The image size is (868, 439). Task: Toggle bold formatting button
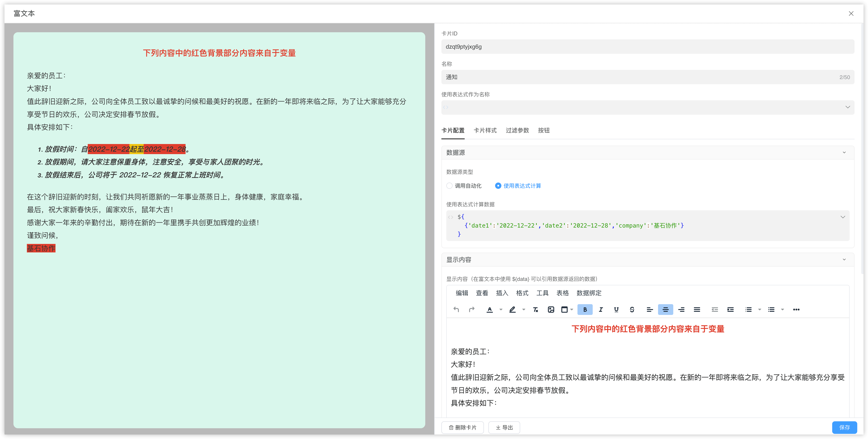click(585, 310)
